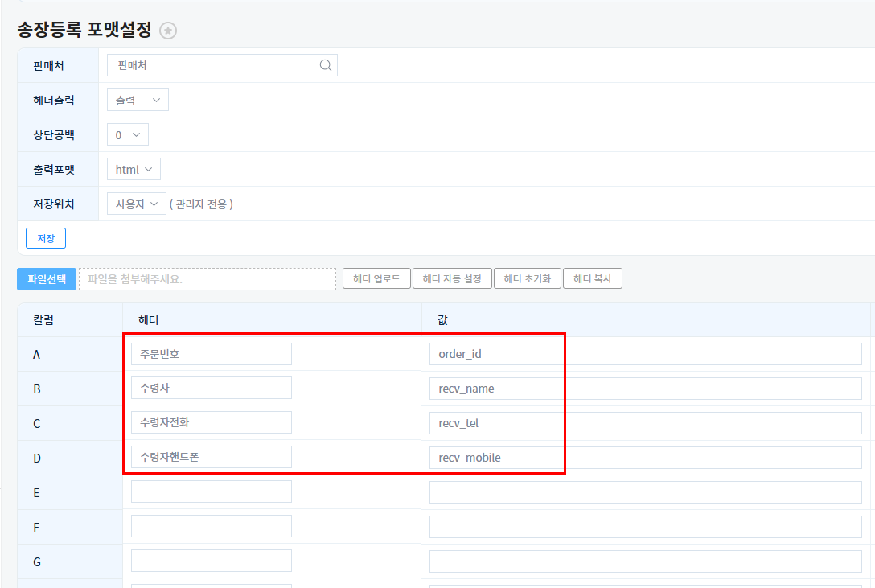The height and width of the screenshot is (588, 875).
Task: Expand the 상단공백 dropdown showing 0
Action: (x=128, y=135)
